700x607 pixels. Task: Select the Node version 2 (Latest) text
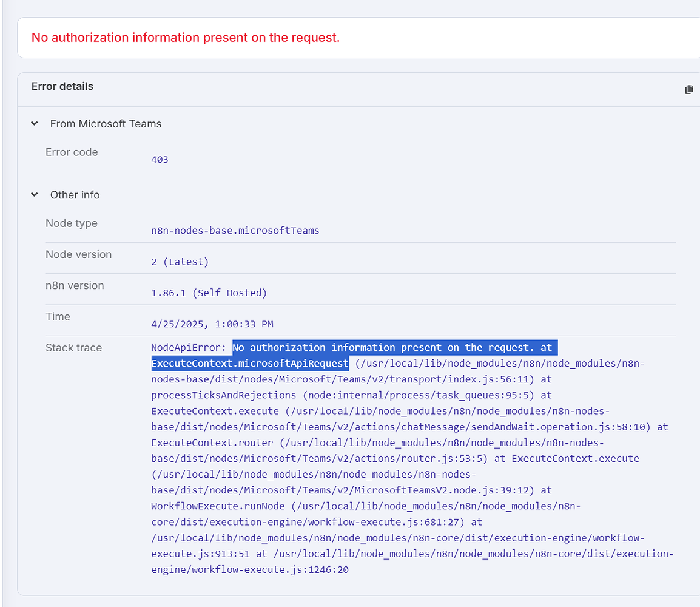coord(180,261)
